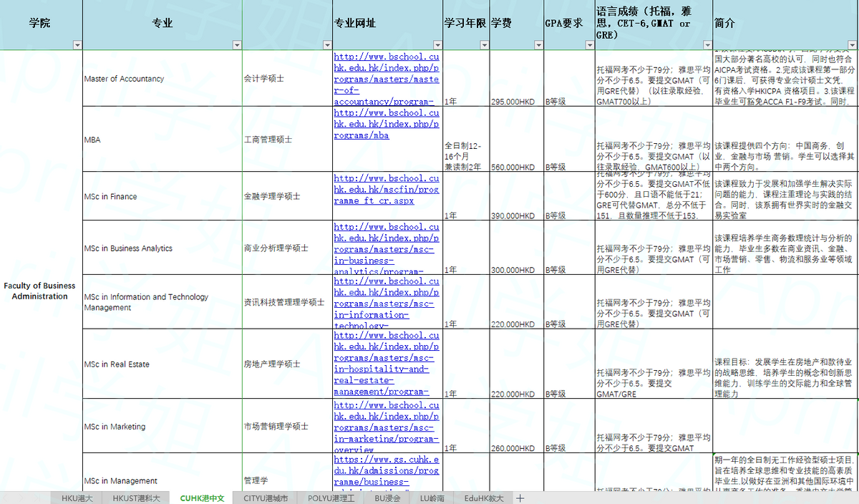Switch to the HKU港大 sheet tab

coord(77,498)
